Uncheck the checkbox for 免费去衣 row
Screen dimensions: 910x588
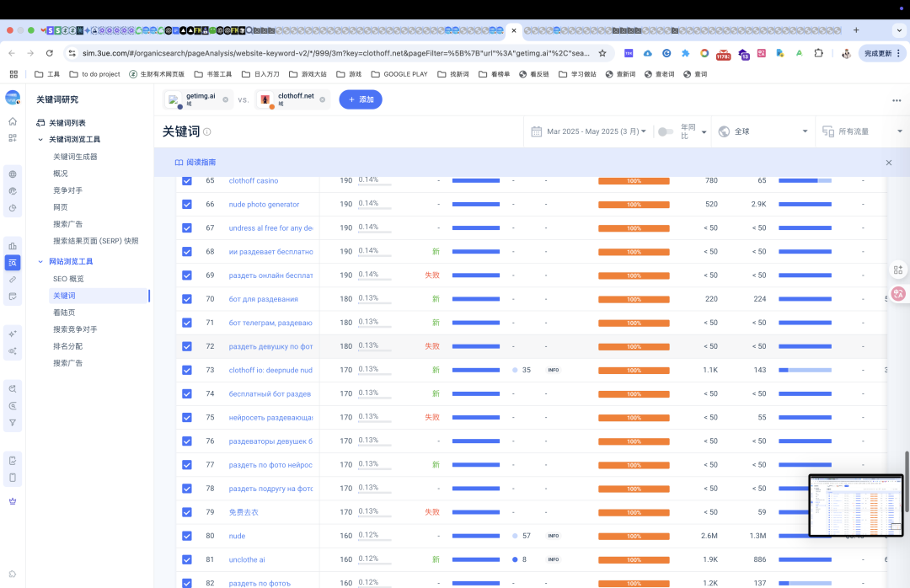pyautogui.click(x=187, y=512)
